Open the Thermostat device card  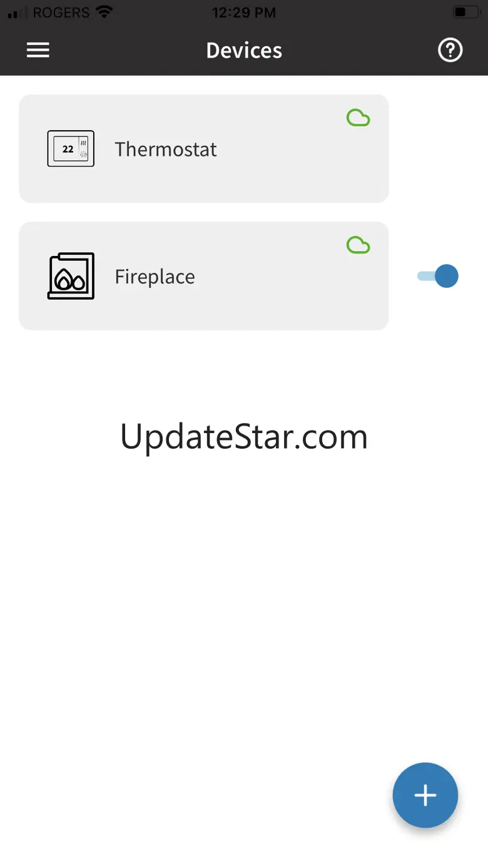pyautogui.click(x=204, y=148)
